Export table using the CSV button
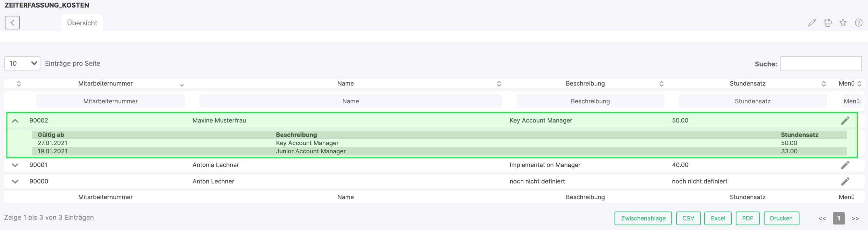868x230 pixels. pyautogui.click(x=688, y=218)
